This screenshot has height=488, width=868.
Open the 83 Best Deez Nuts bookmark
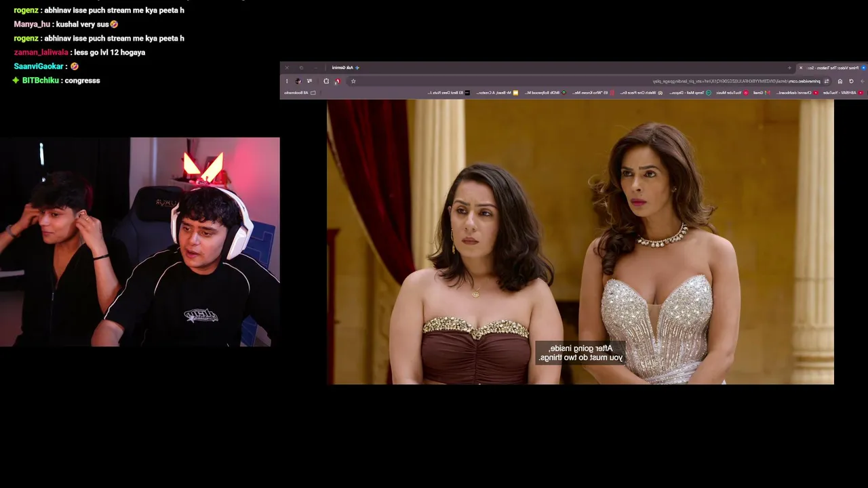point(448,93)
